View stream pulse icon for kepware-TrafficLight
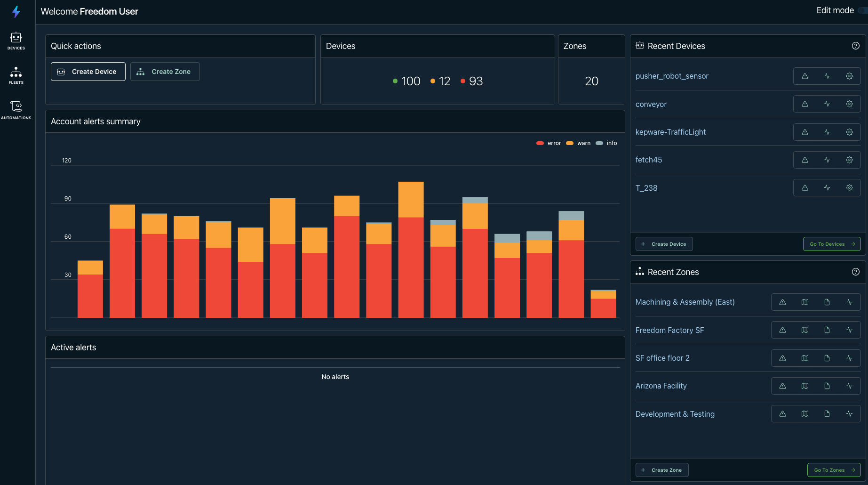Screen dimensions: 868x485 tap(827, 132)
